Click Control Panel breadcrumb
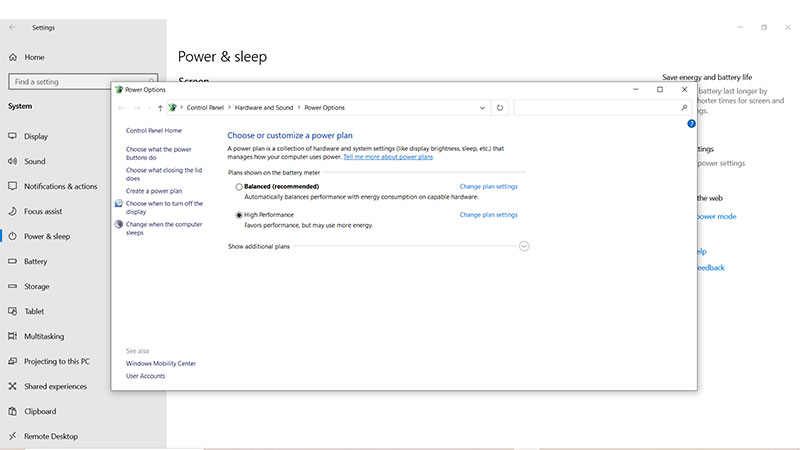800x450 pixels. pyautogui.click(x=205, y=108)
